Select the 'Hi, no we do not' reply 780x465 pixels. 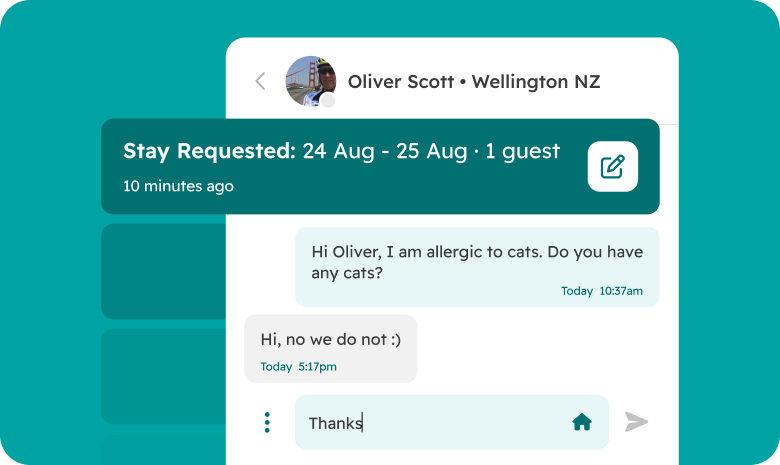[x=330, y=340]
